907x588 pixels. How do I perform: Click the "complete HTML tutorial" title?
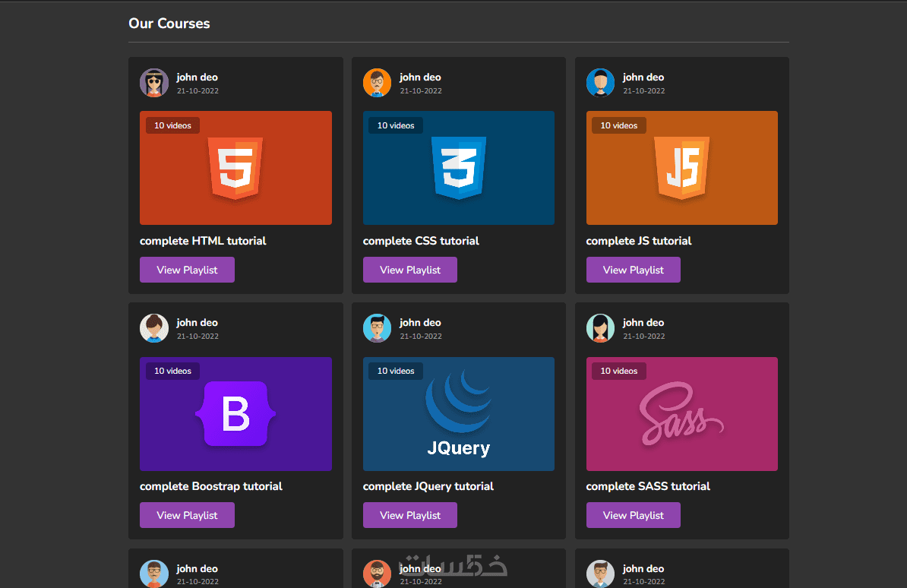pos(203,241)
